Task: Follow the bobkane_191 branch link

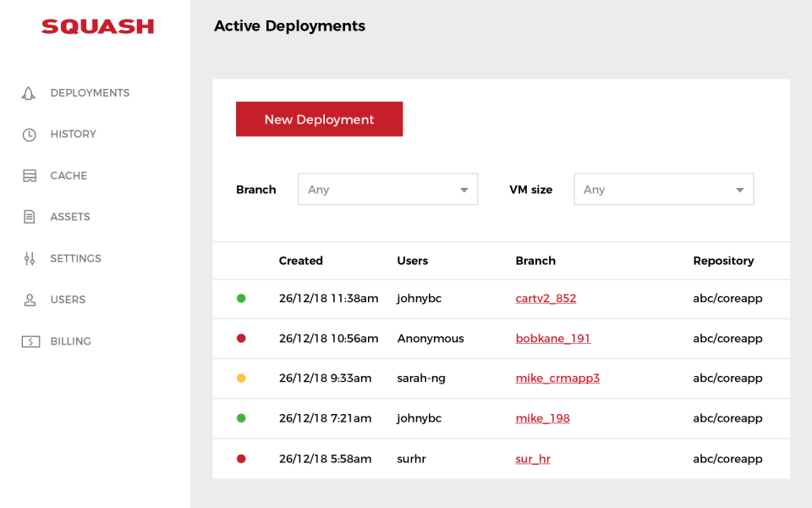Action: [552, 339]
